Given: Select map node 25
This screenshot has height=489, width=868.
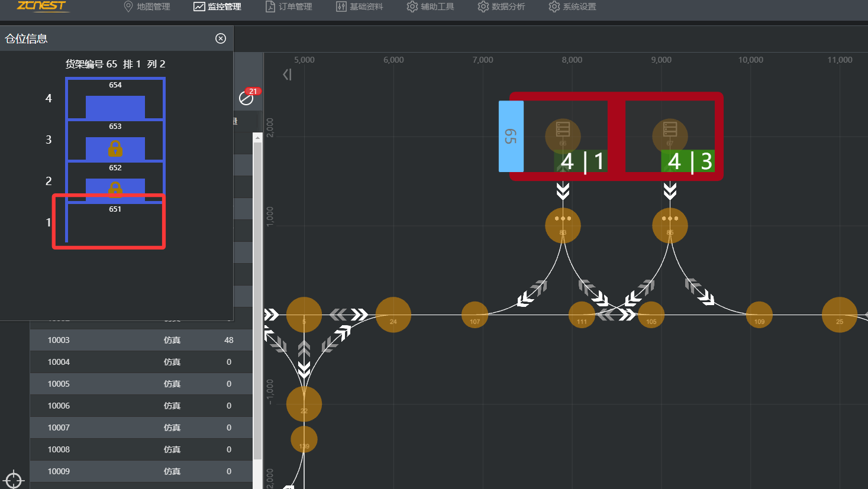Looking at the screenshot, I should click(840, 315).
